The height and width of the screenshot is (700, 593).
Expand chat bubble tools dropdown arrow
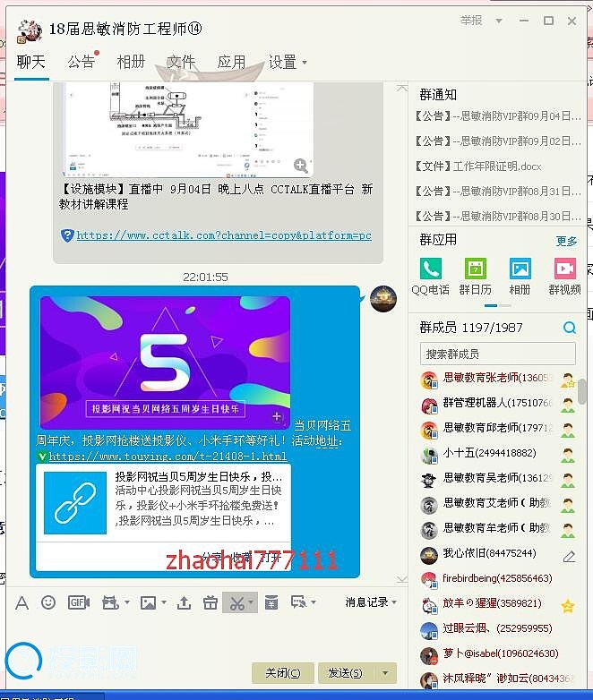pos(314,602)
